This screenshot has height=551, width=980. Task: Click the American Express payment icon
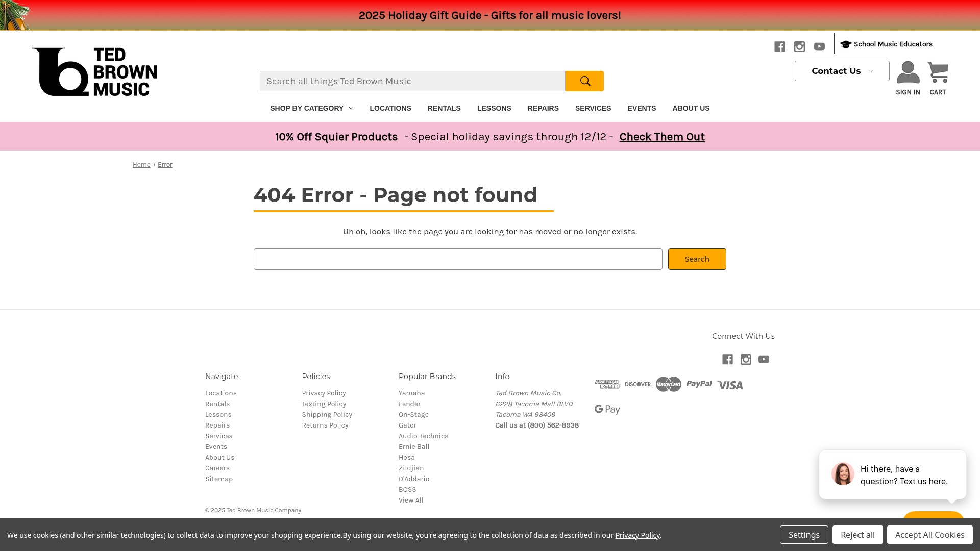607,384
